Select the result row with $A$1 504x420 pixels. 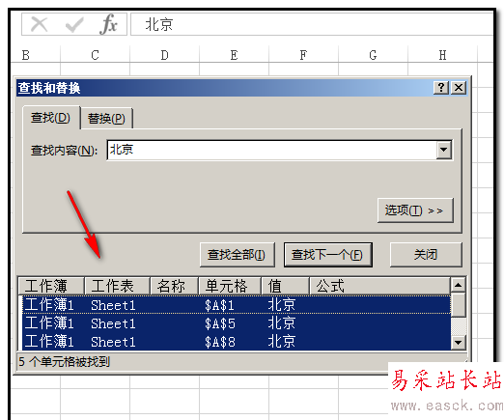pyautogui.click(x=237, y=304)
